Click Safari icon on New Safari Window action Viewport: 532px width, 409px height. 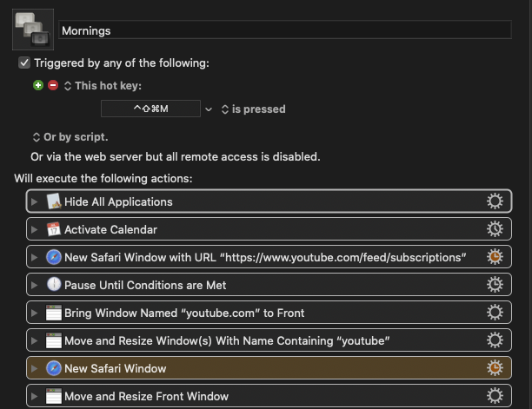point(54,368)
